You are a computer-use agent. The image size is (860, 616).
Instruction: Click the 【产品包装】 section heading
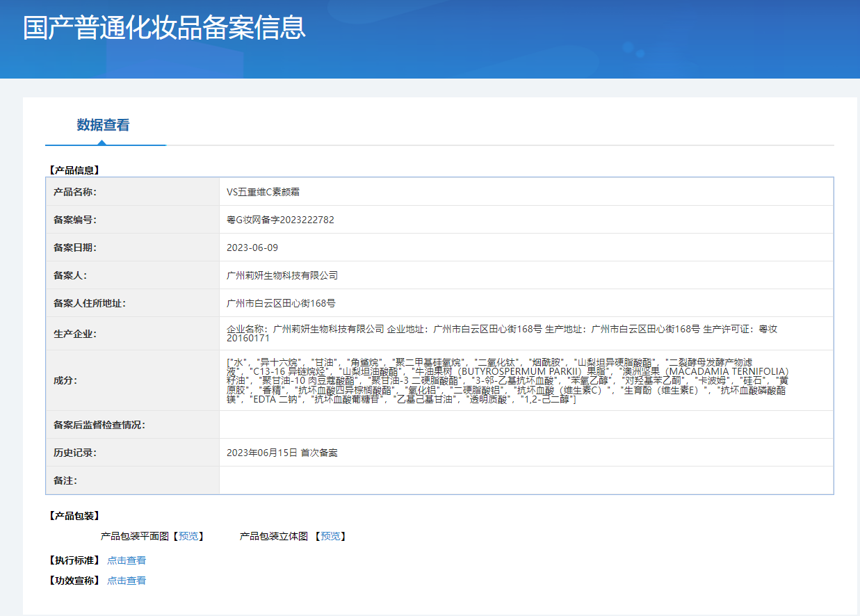[74, 516]
